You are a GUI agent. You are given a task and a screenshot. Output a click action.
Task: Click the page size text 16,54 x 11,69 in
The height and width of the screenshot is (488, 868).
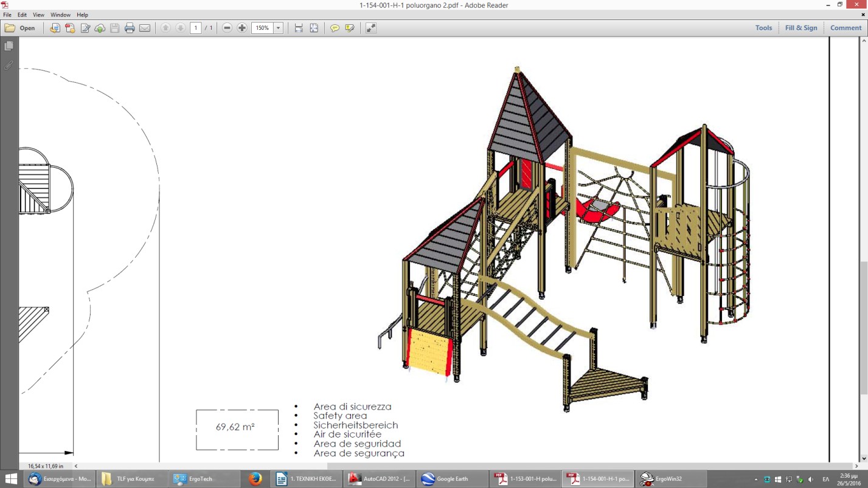pyautogui.click(x=46, y=466)
